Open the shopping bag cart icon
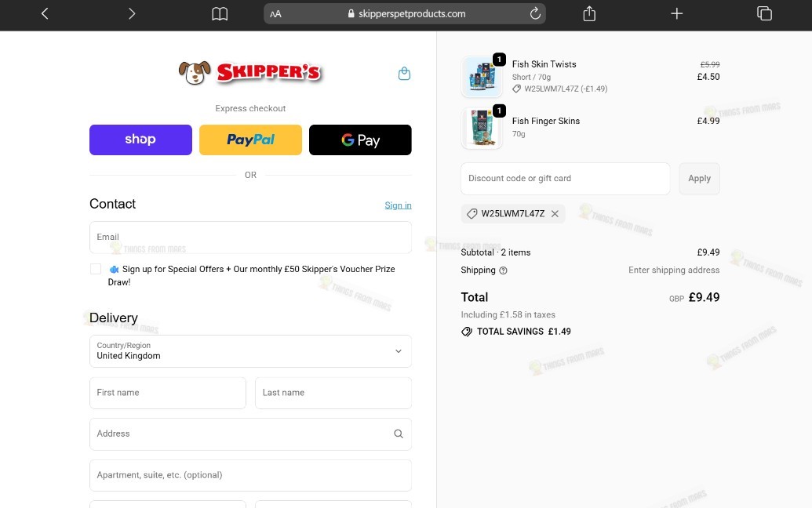Viewport: 812px width, 508px height. [405, 74]
